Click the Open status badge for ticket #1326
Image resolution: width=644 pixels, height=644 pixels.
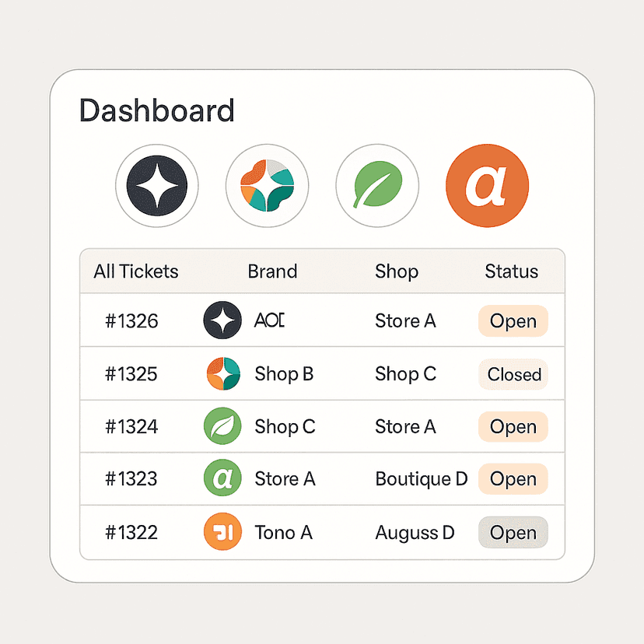point(513,321)
